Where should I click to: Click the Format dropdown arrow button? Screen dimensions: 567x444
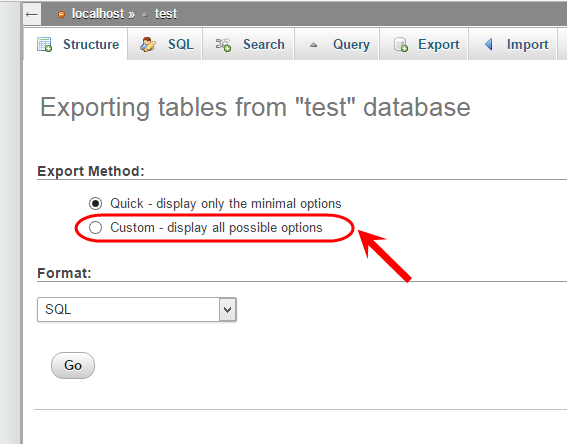pos(227,309)
